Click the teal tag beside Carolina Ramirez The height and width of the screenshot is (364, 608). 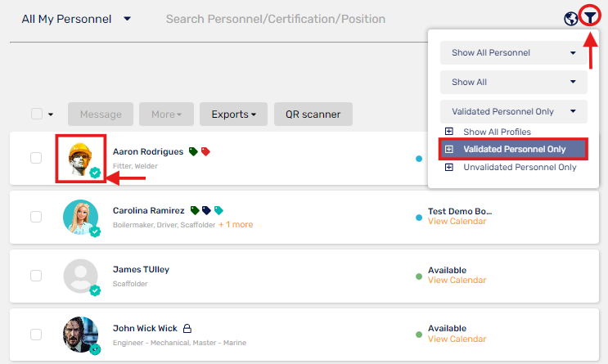tap(218, 210)
